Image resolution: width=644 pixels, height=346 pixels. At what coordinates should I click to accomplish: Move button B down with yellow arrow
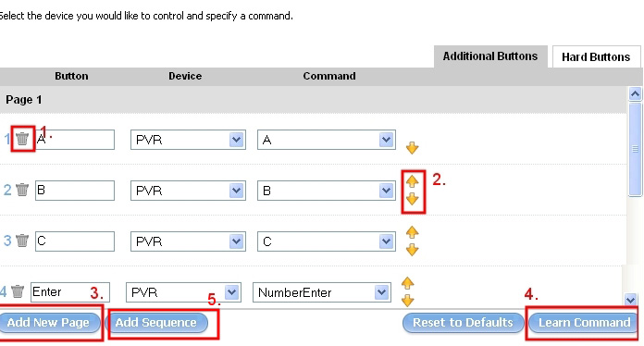pyautogui.click(x=413, y=199)
